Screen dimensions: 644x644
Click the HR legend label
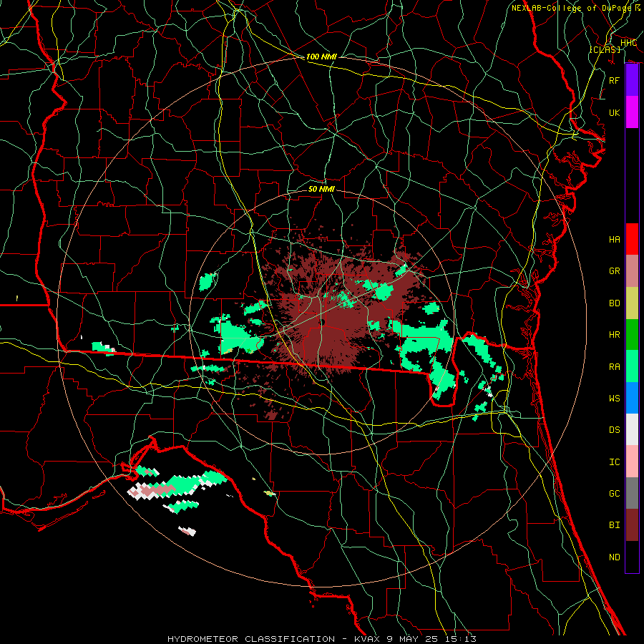[x=615, y=335]
